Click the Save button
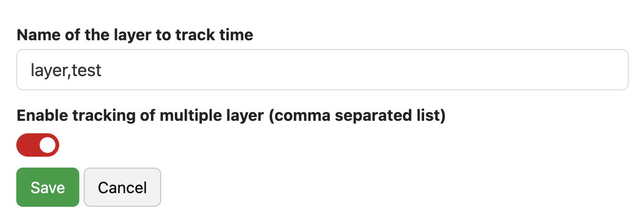 pyautogui.click(x=48, y=187)
